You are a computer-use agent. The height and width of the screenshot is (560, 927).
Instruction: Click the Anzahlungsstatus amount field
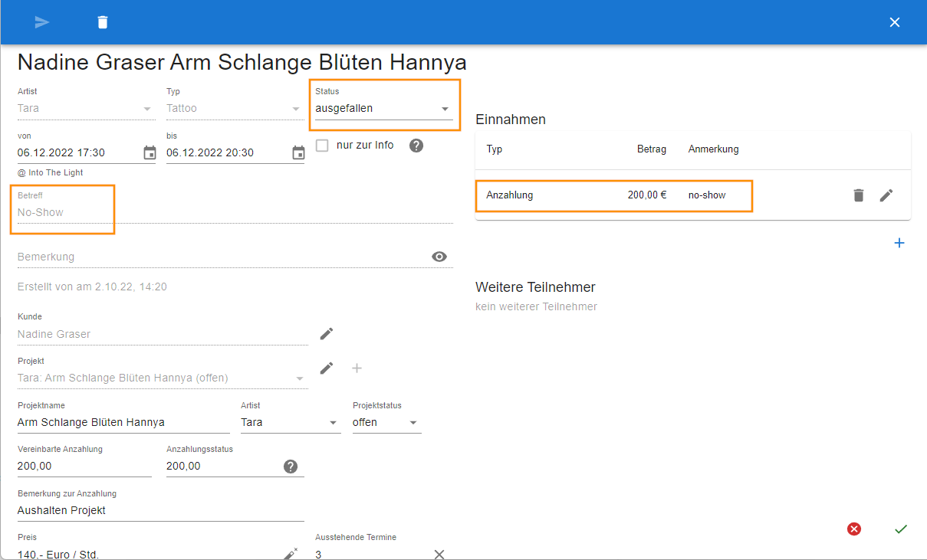tap(222, 467)
